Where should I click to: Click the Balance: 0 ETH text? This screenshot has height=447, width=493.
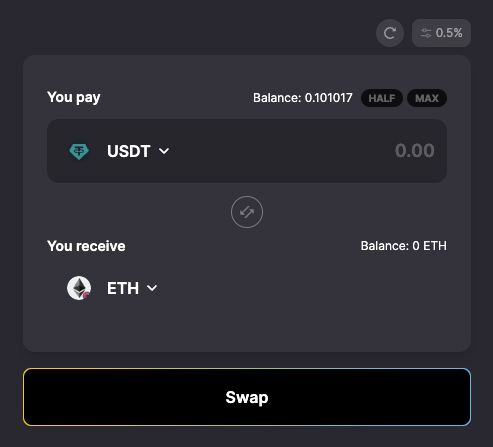[403, 246]
